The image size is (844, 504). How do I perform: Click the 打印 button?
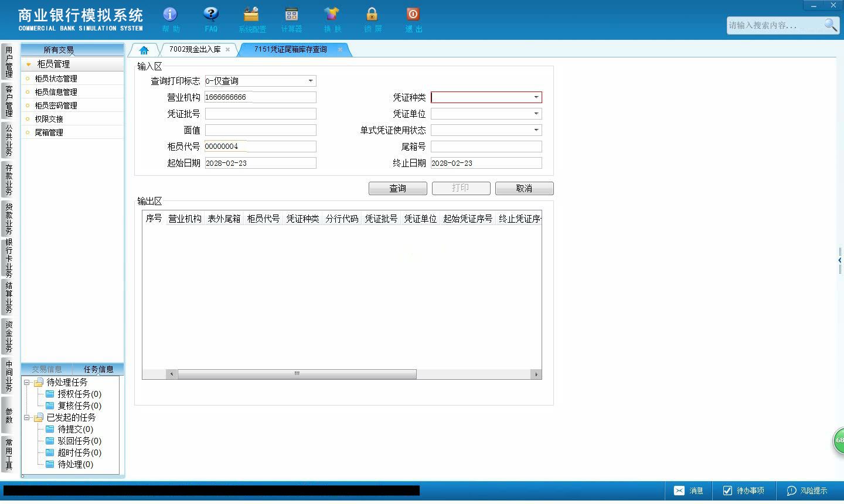tap(461, 188)
